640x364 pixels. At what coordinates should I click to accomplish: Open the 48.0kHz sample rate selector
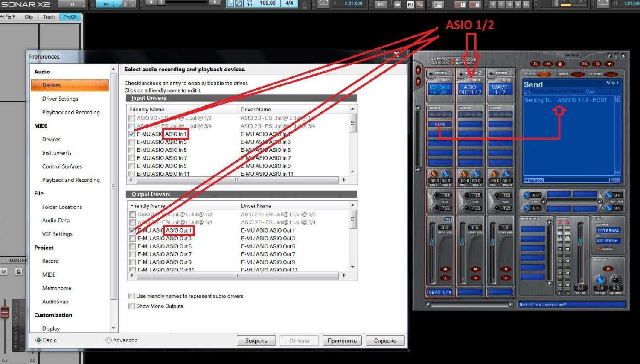[608, 241]
